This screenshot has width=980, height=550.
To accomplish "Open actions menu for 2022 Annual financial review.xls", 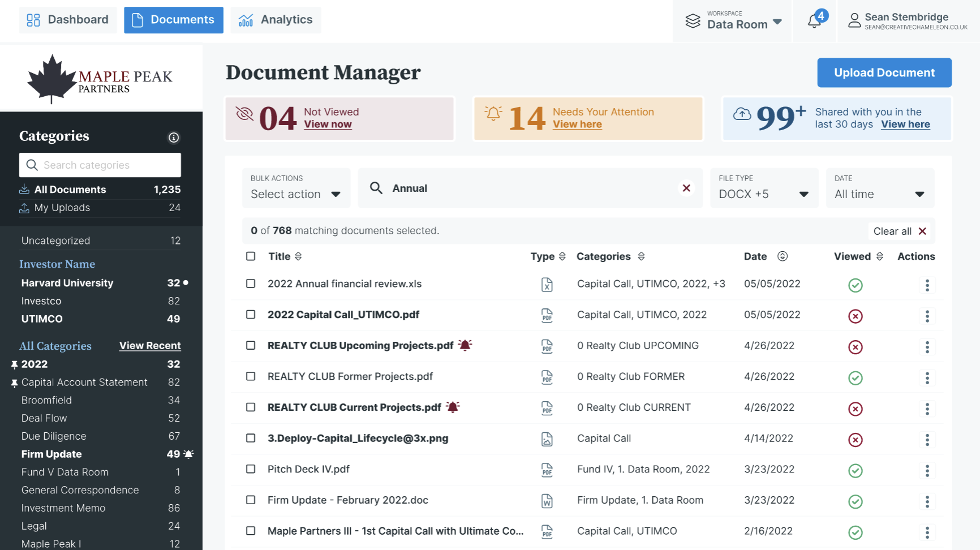I will coord(927,285).
